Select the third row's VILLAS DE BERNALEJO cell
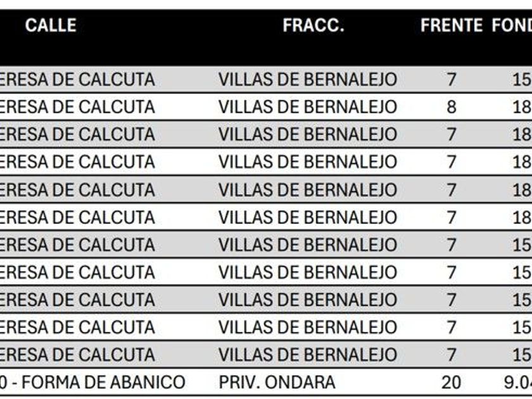 coord(308,134)
